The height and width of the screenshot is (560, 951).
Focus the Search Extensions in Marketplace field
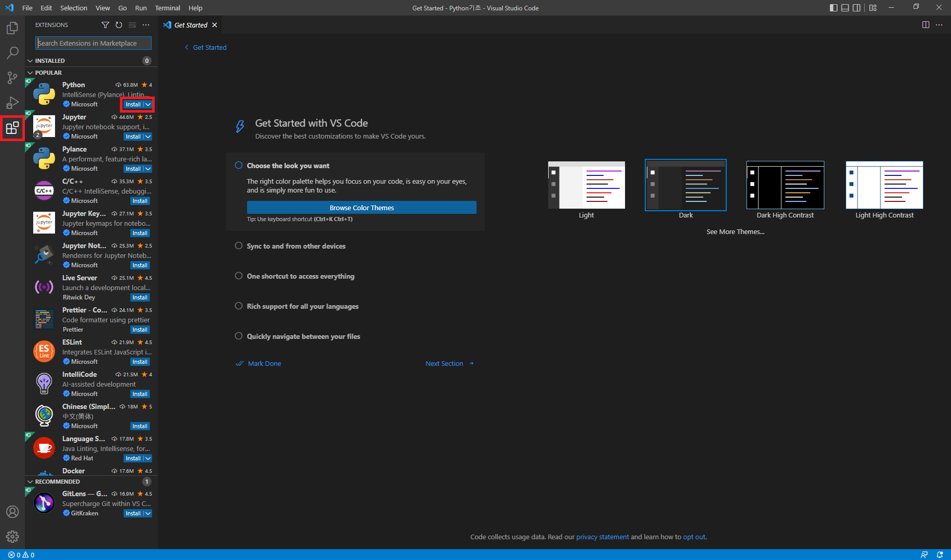click(x=93, y=43)
